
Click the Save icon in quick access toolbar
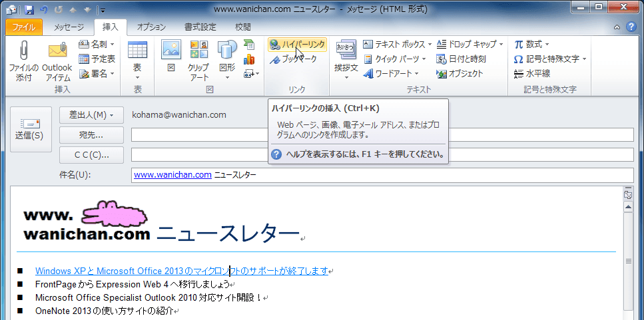(29, 9)
